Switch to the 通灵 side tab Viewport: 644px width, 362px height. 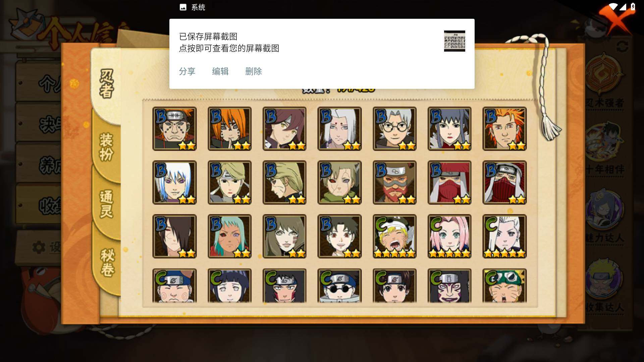107,204
